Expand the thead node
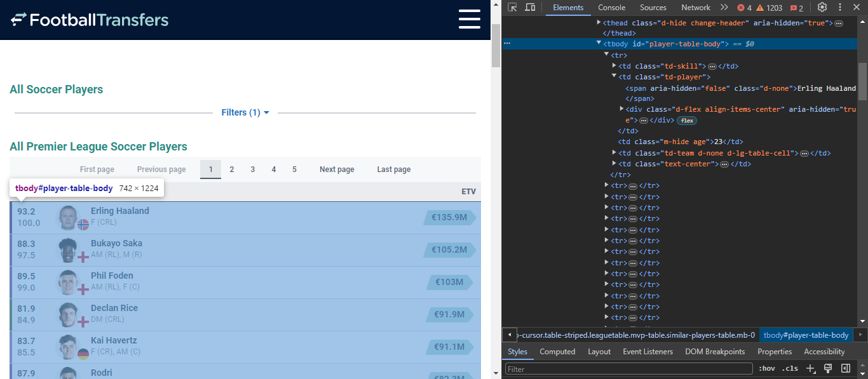This screenshot has height=379, width=868. 599,22
